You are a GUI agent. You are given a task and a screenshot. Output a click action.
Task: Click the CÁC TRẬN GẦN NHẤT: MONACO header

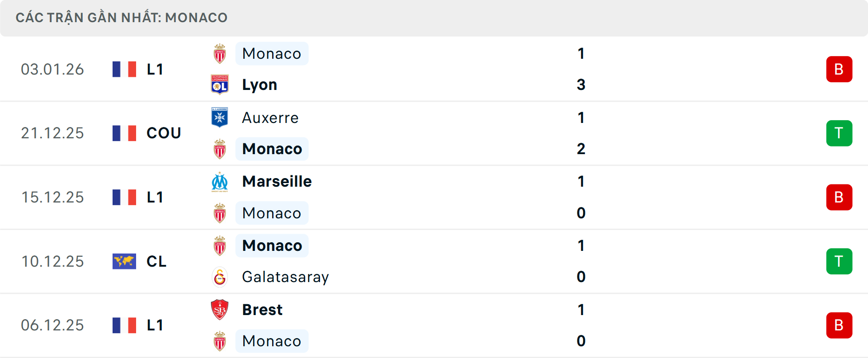121,17
